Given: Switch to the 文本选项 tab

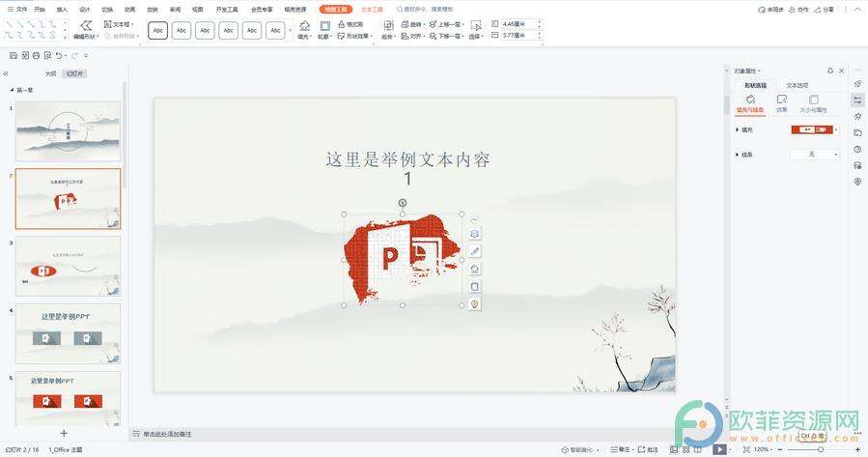Looking at the screenshot, I should 797,85.
